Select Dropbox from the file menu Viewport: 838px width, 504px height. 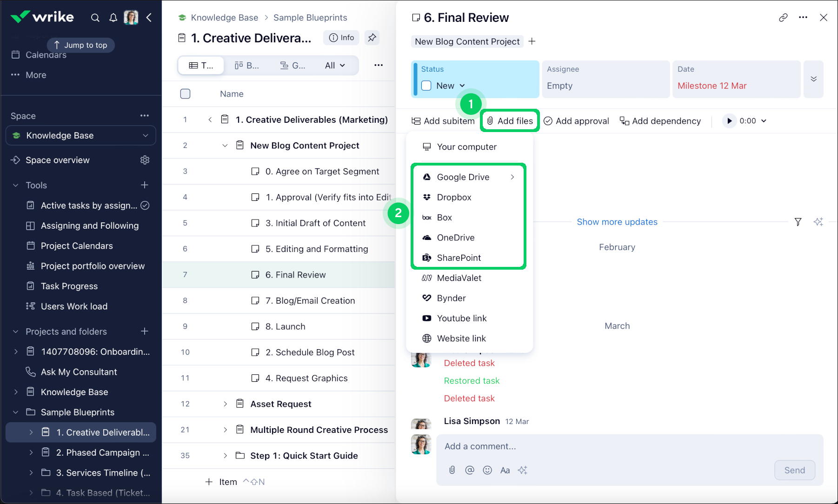[x=454, y=197]
